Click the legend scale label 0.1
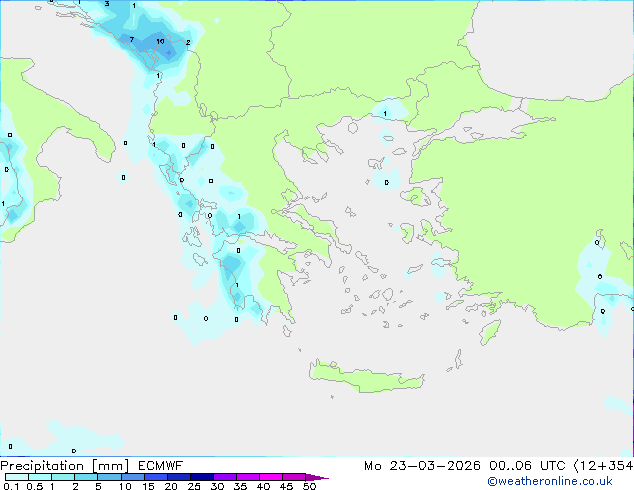 pyautogui.click(x=11, y=486)
